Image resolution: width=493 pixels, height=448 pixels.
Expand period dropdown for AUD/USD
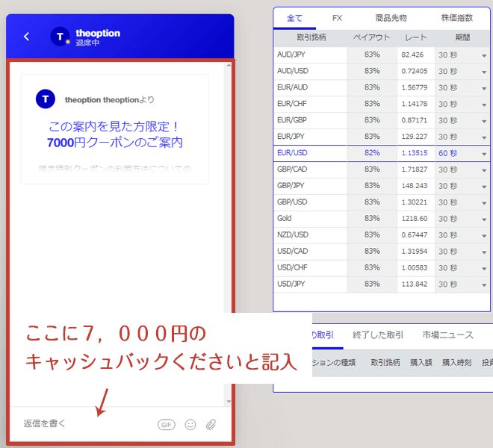tap(484, 72)
